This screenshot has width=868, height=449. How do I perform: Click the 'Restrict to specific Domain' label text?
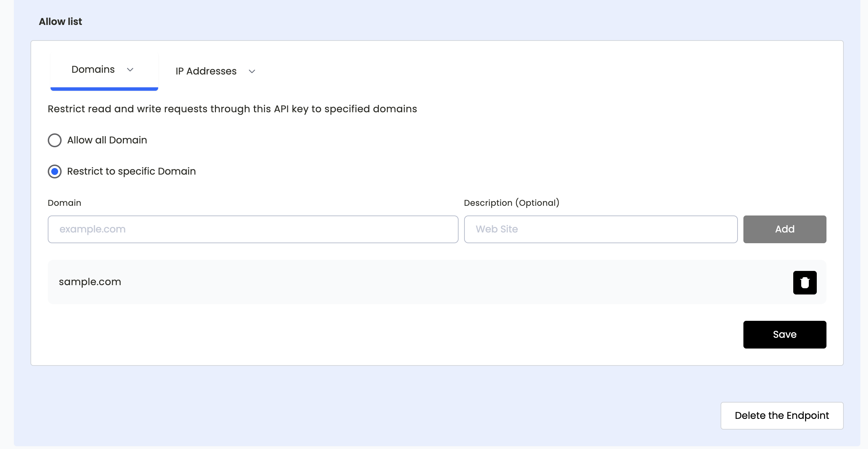click(131, 171)
